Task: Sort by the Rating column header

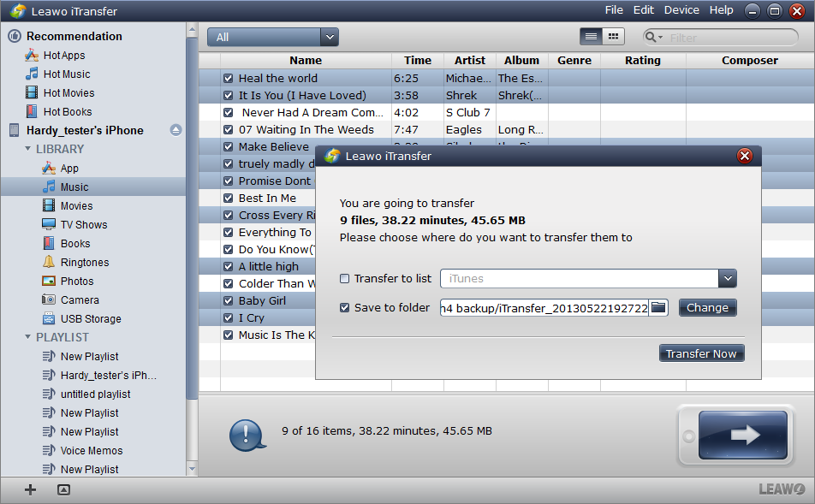Action: coord(643,60)
